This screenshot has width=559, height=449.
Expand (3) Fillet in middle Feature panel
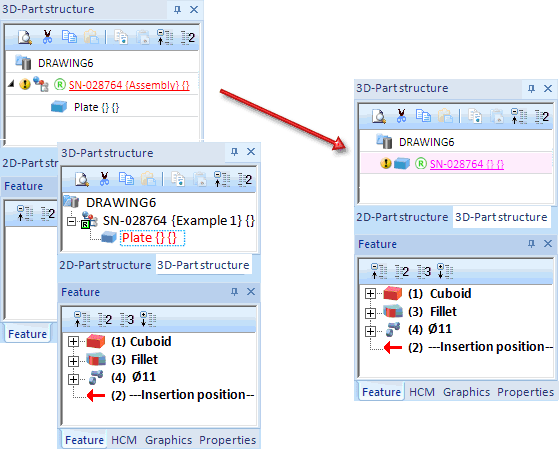73,361
